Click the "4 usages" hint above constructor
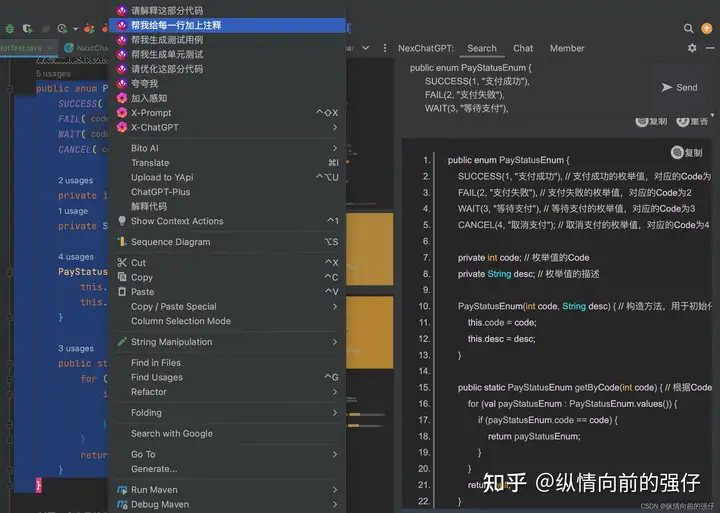The height and width of the screenshot is (513, 720). pos(76,257)
